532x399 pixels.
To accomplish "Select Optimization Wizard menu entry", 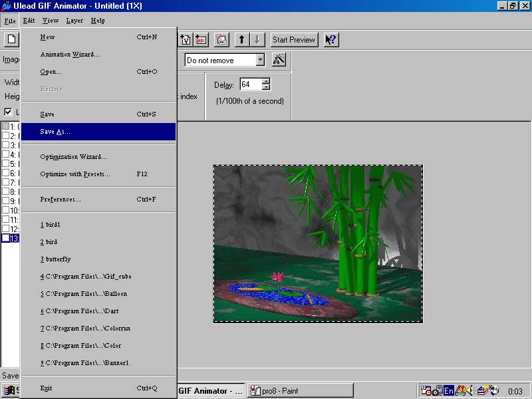I will (73, 157).
